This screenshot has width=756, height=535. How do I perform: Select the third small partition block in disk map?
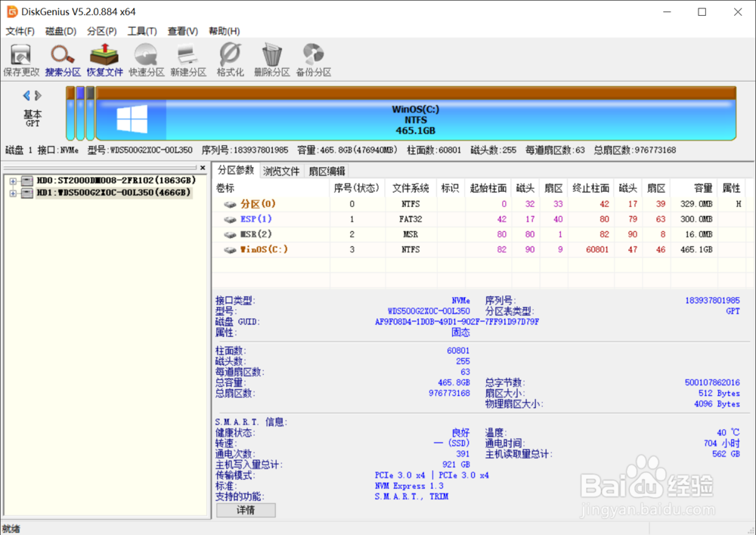pyautogui.click(x=90, y=113)
